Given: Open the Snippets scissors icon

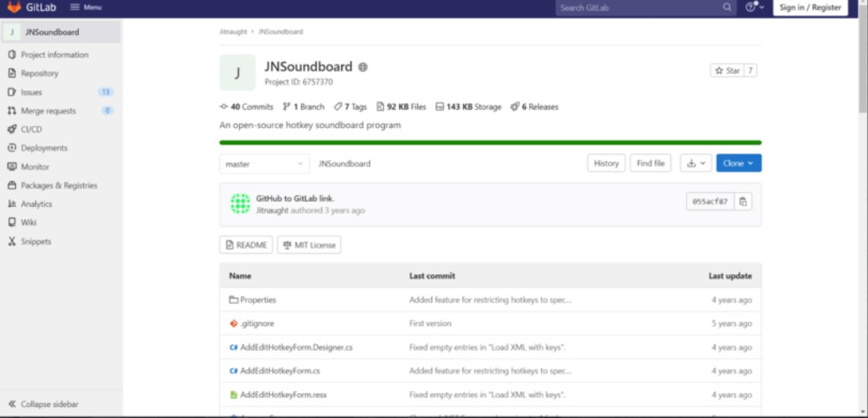Looking at the screenshot, I should (12, 241).
